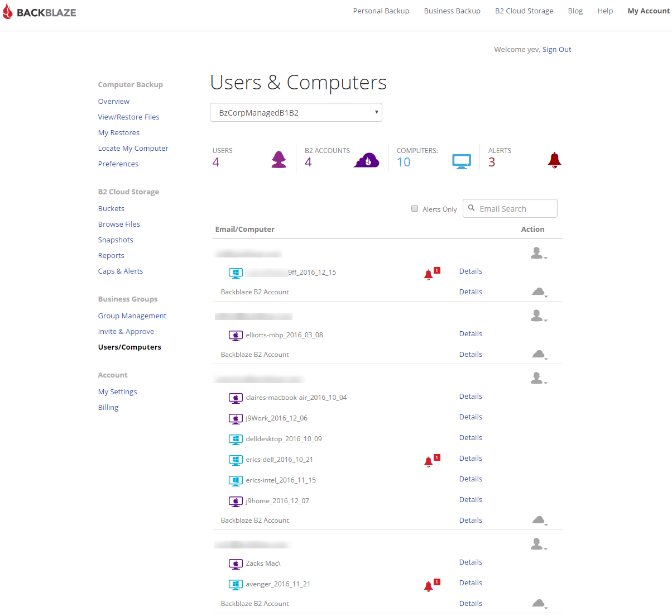Click magnifier icon in Email Search box
The image size is (672, 616).
click(472, 208)
